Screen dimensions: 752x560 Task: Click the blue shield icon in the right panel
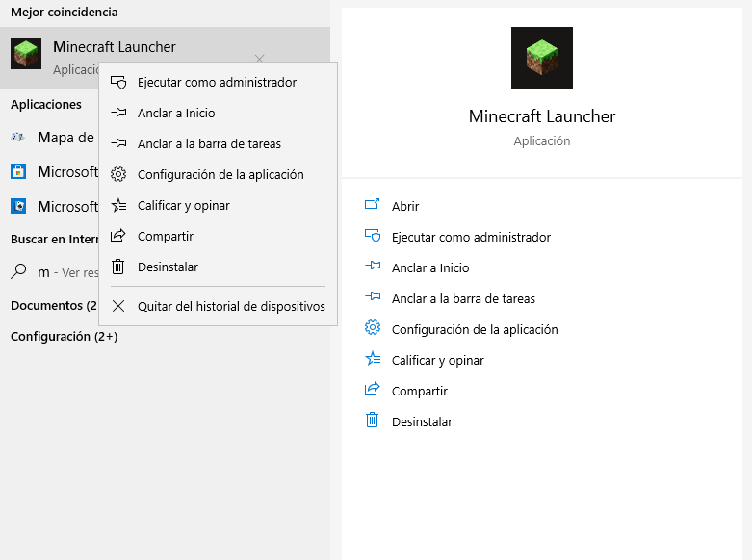point(373,236)
